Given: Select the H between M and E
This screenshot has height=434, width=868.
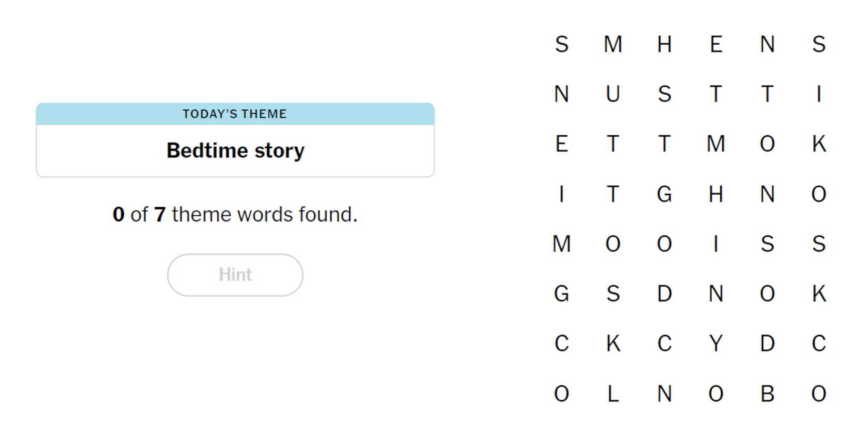Looking at the screenshot, I should [664, 44].
